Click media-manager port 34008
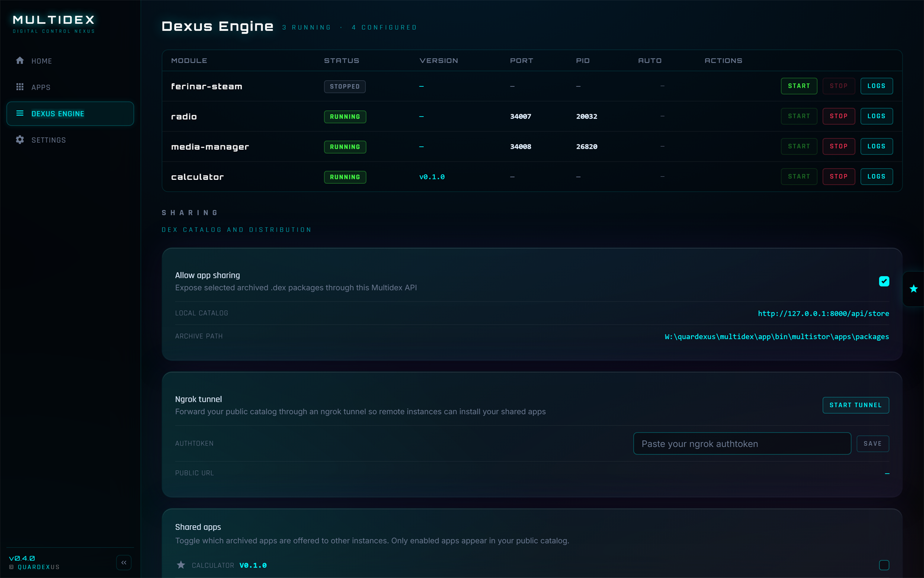 pyautogui.click(x=521, y=147)
